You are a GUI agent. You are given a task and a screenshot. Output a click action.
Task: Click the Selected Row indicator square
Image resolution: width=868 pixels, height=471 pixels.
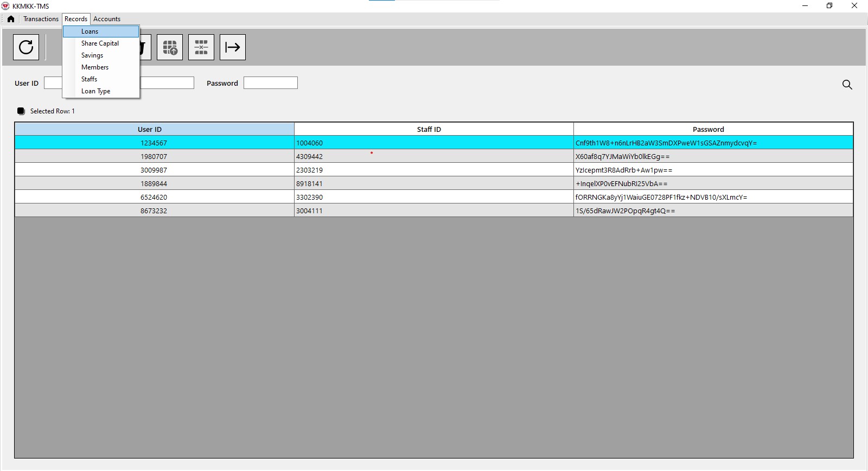click(x=21, y=111)
